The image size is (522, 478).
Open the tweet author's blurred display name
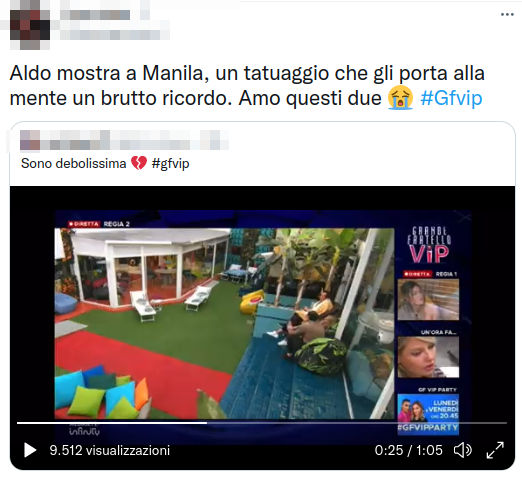95,15
